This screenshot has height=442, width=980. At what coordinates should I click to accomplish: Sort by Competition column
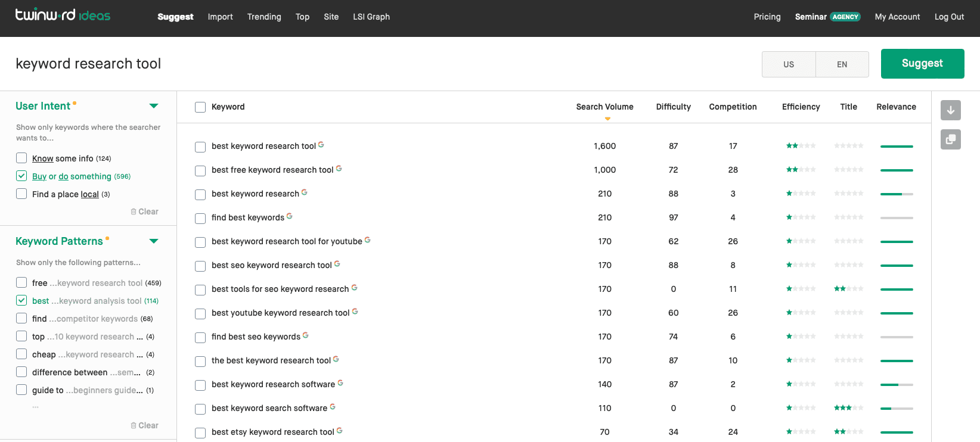click(733, 107)
